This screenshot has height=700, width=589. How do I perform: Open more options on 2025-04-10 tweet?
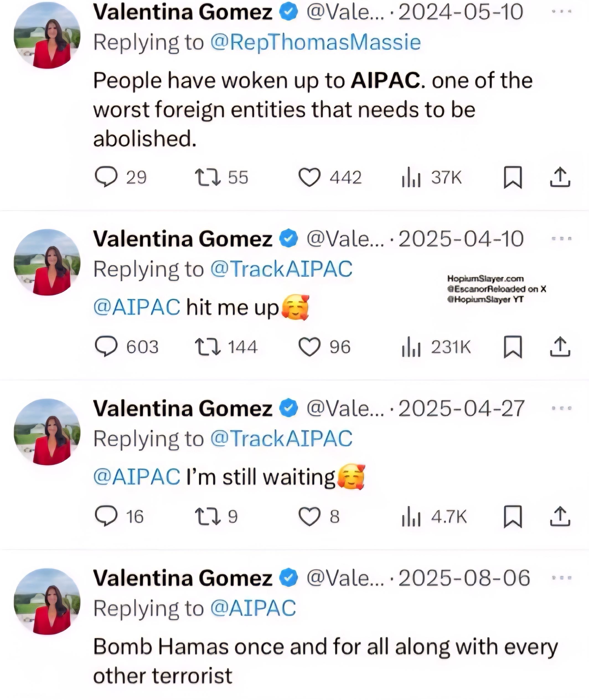pyautogui.click(x=562, y=238)
